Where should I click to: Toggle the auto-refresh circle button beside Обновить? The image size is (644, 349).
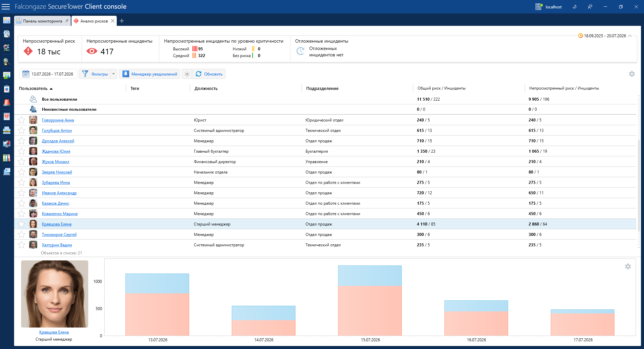click(187, 74)
